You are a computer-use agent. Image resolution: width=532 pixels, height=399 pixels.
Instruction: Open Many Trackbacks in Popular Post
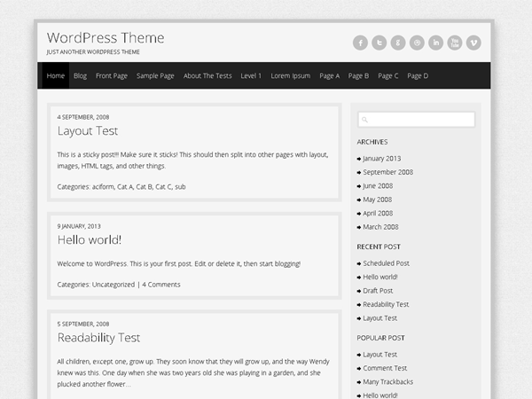(388, 382)
